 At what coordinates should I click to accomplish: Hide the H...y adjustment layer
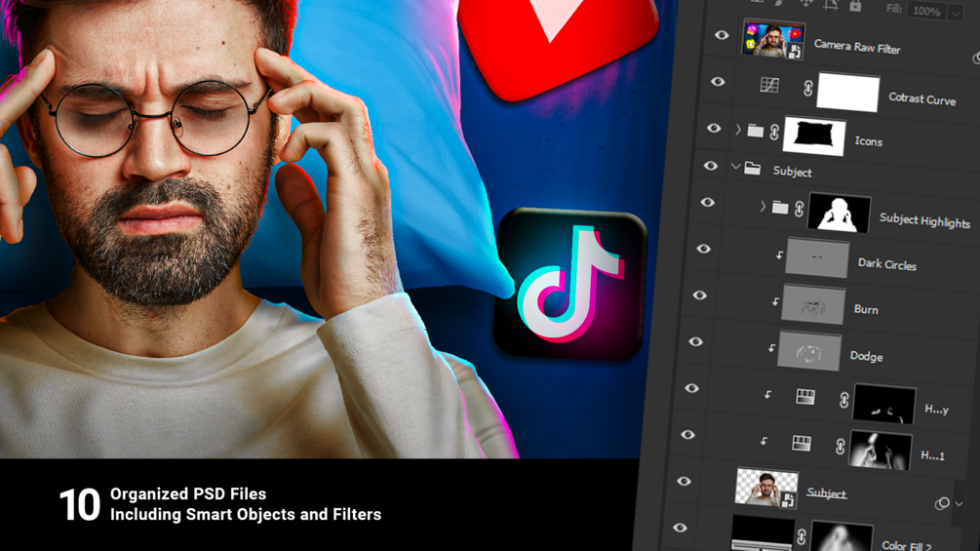[691, 388]
